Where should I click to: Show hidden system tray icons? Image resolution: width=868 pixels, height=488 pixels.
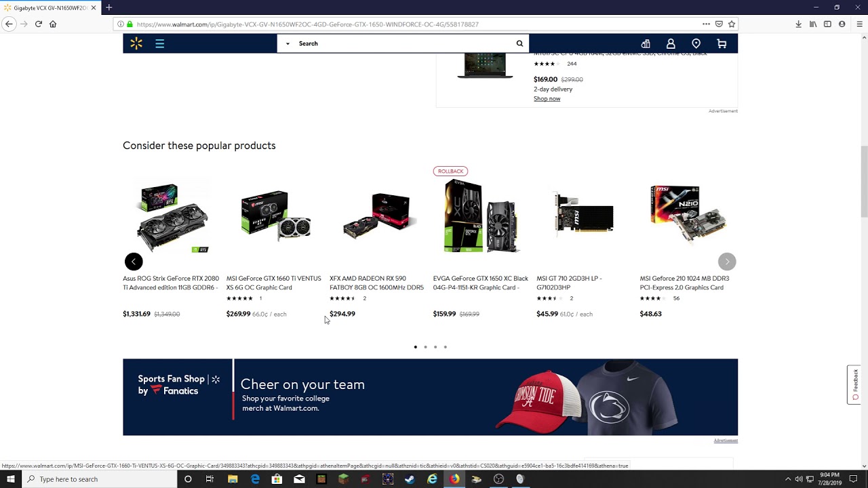[x=788, y=479]
